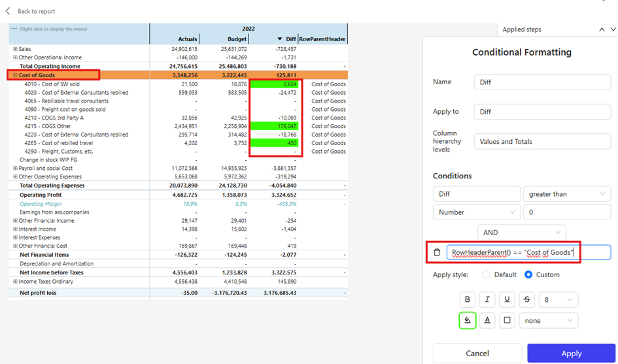Click the 2022 column group header
Screen dimensions: 618x364
click(249, 29)
